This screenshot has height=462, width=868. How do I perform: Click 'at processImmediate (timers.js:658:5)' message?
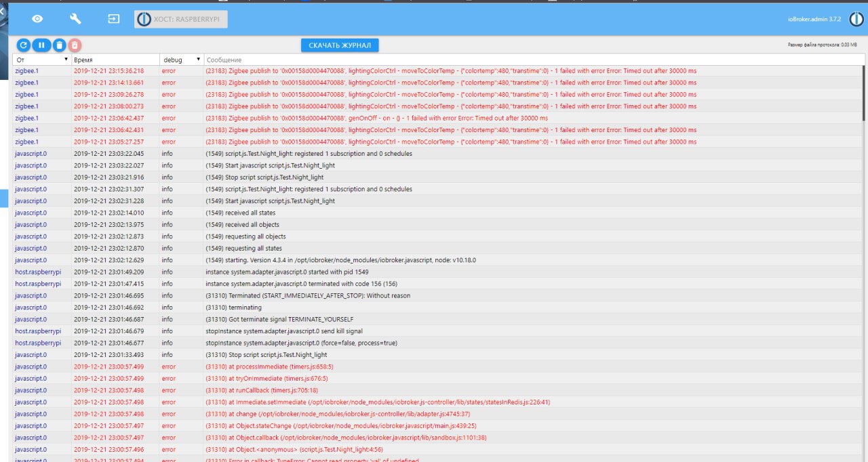pyautogui.click(x=269, y=366)
